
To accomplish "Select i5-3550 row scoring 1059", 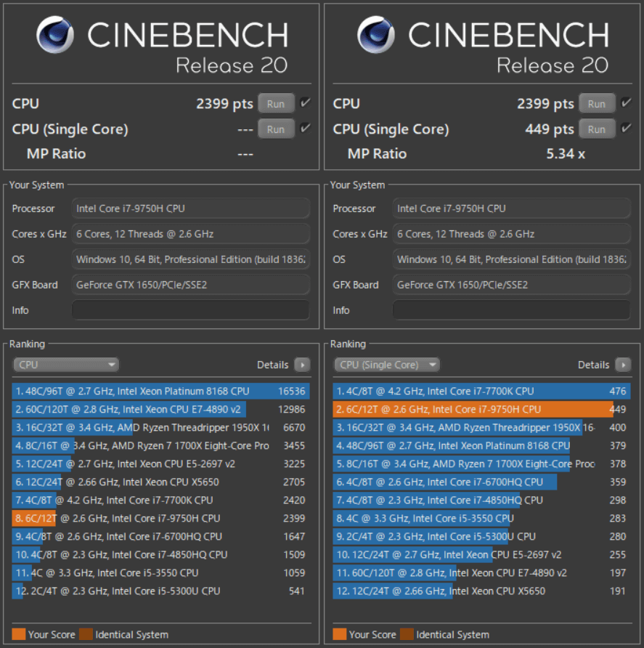I will click(x=160, y=573).
